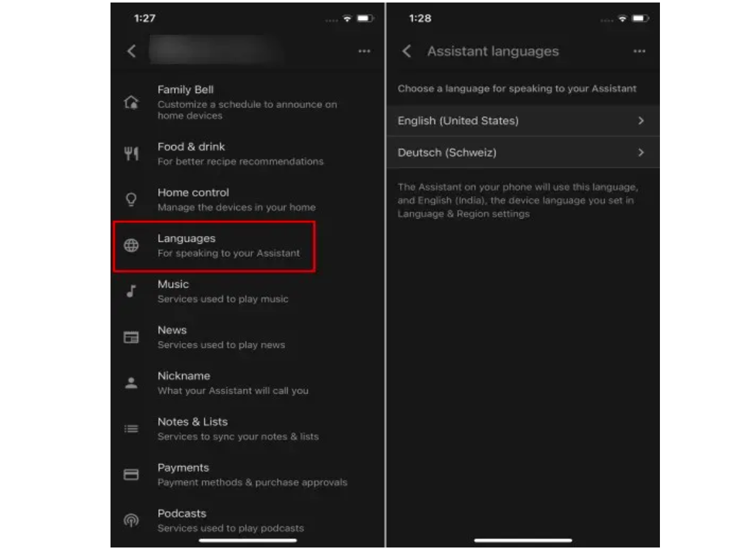This screenshot has height=550, width=756.
Task: Open Languages for speaking to your Assistant
Action: (213, 245)
